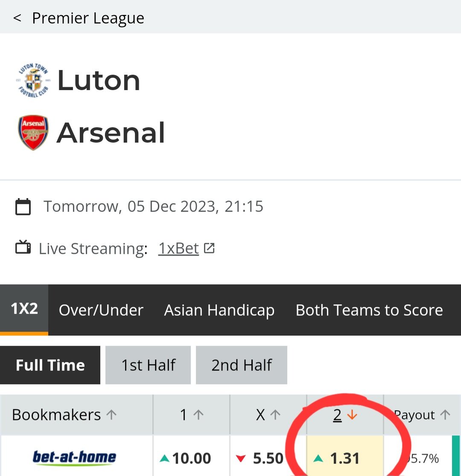Viewport: 461px width, 476px height.
Task: Switch to 1st Half odds
Action: pos(148,365)
